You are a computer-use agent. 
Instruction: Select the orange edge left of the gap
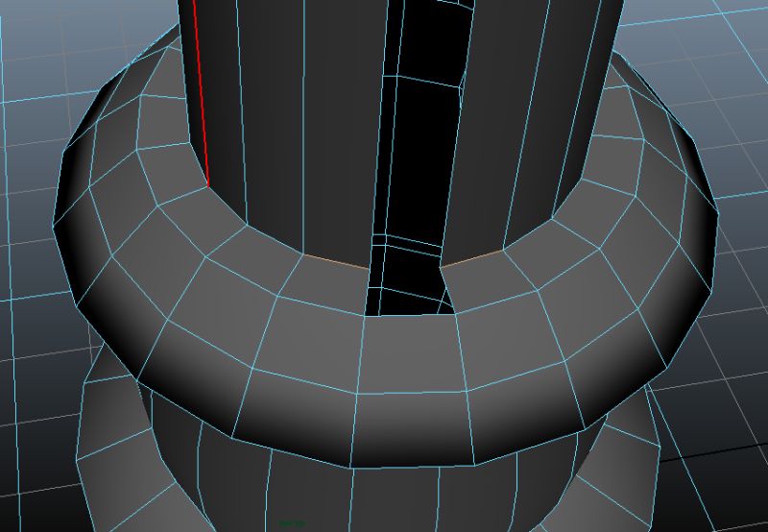pyautogui.click(x=336, y=261)
